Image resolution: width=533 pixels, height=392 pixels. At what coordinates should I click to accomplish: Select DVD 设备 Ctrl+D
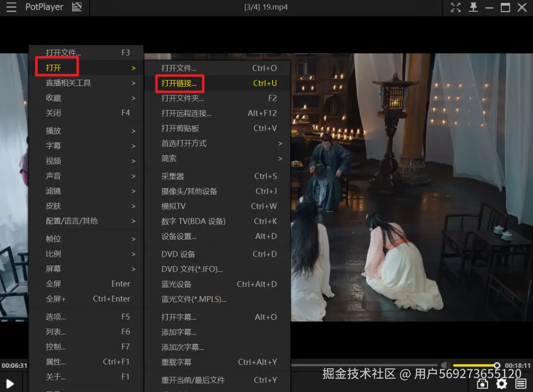click(x=218, y=254)
